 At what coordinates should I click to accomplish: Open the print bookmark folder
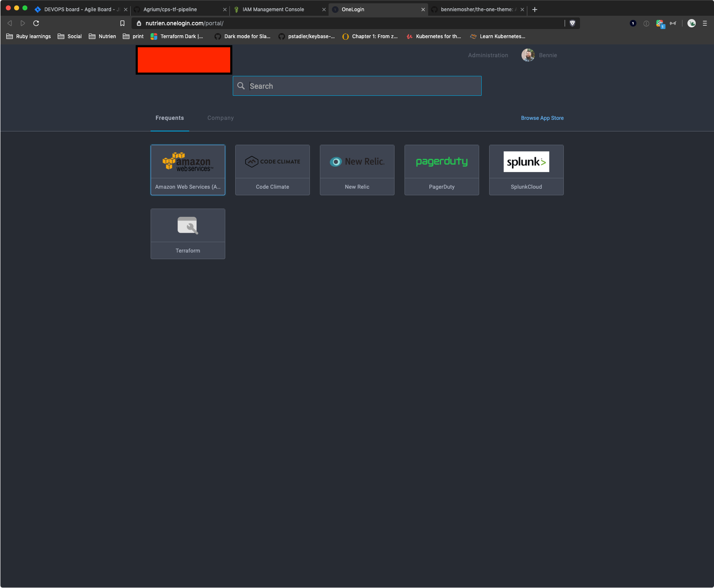click(133, 36)
